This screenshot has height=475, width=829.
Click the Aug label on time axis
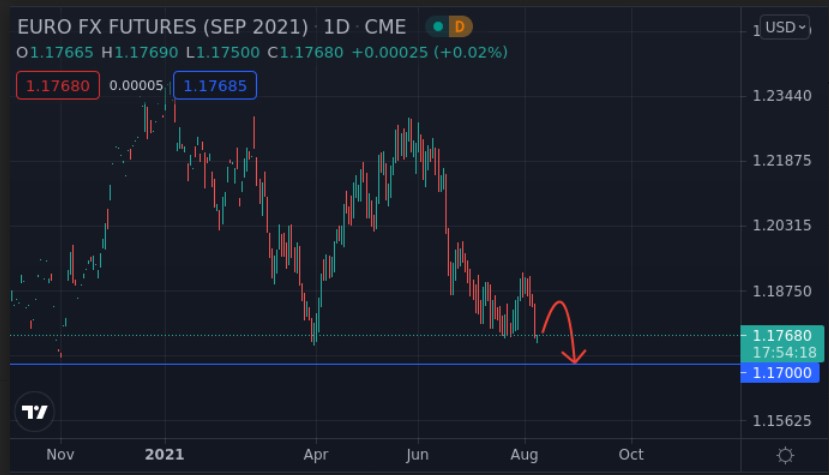point(524,455)
